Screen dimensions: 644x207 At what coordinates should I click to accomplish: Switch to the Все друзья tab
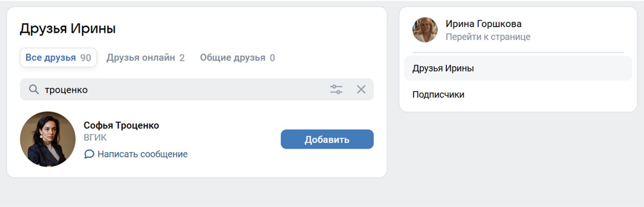51,58
